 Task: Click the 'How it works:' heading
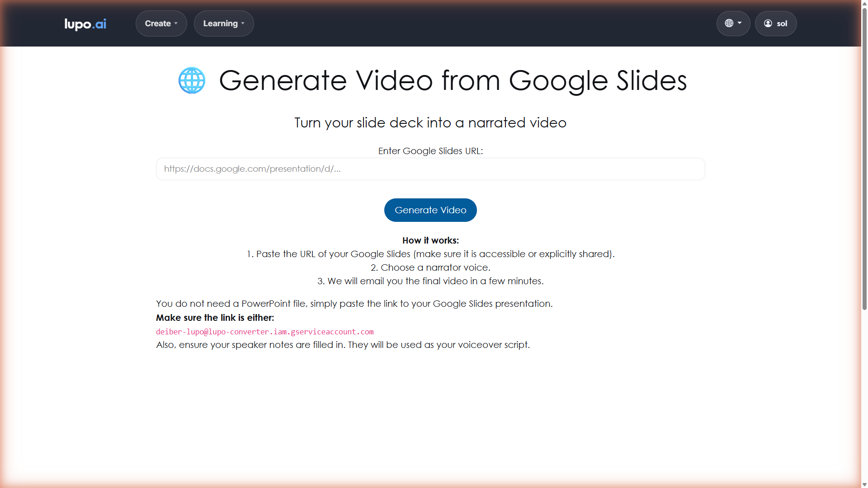[430, 240]
